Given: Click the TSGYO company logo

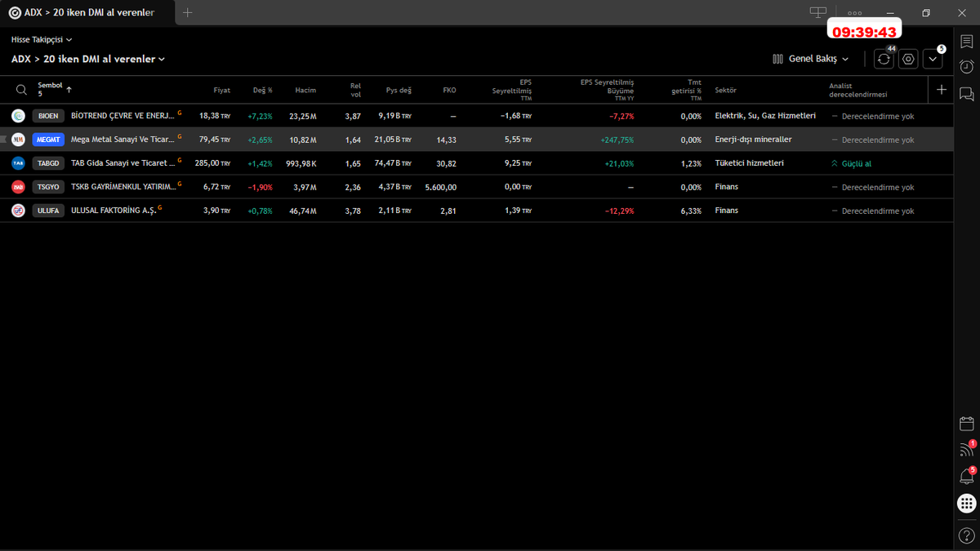Looking at the screenshot, I should click(x=18, y=187).
